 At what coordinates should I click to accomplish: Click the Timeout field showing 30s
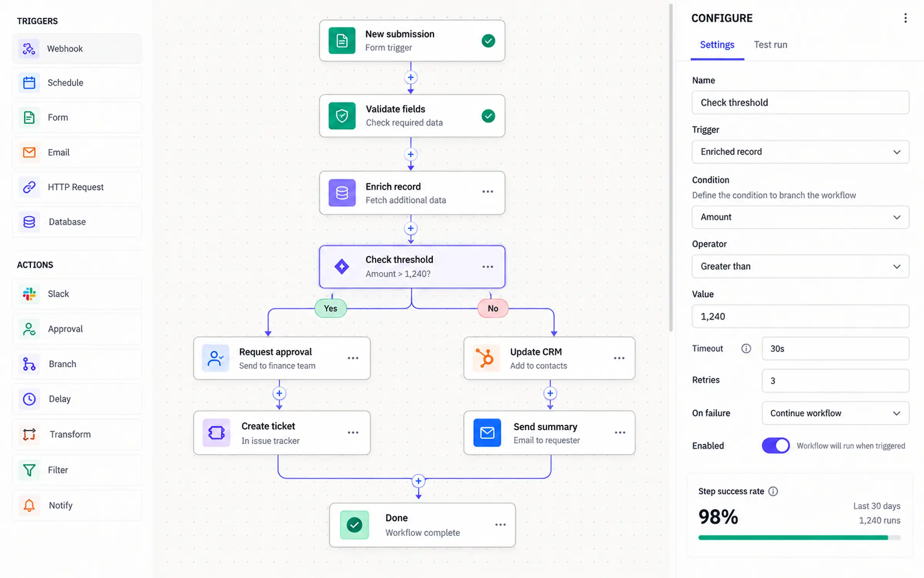tap(835, 348)
